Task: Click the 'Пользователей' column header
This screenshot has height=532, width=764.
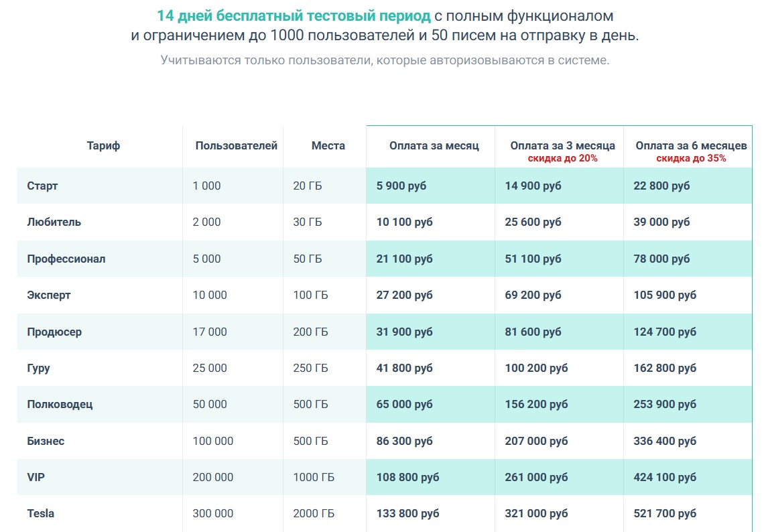Action: tap(236, 145)
